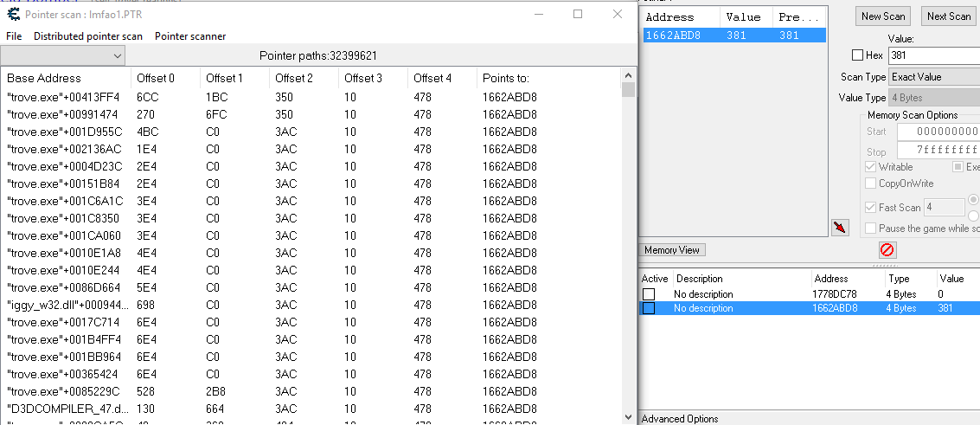The width and height of the screenshot is (980, 425).
Task: Enable the Hex checkbox
Action: pyautogui.click(x=857, y=55)
